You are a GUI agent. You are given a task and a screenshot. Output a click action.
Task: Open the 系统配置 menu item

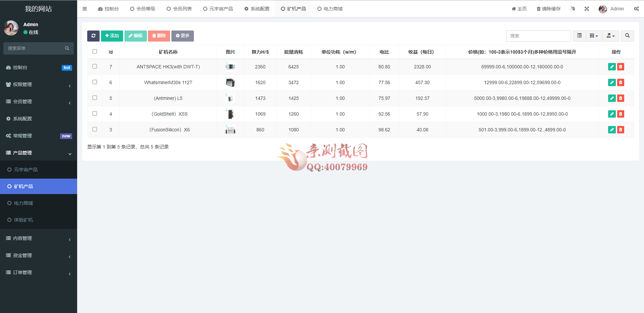(x=257, y=9)
